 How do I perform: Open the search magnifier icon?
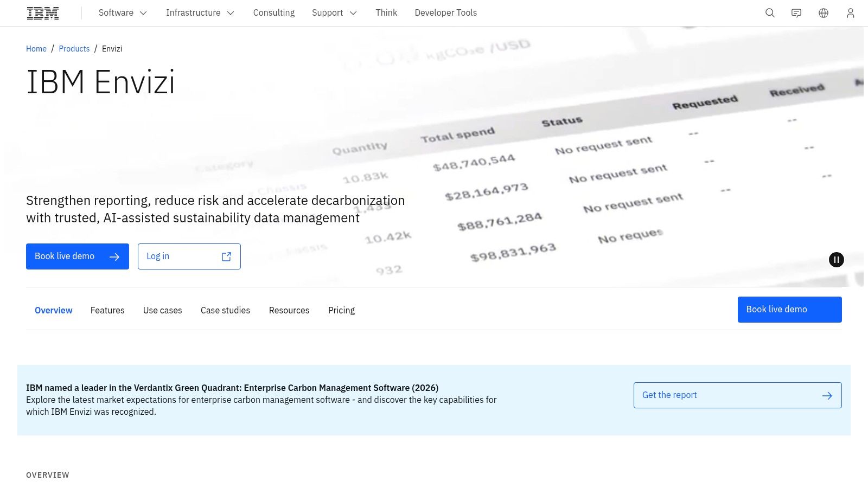pos(770,13)
